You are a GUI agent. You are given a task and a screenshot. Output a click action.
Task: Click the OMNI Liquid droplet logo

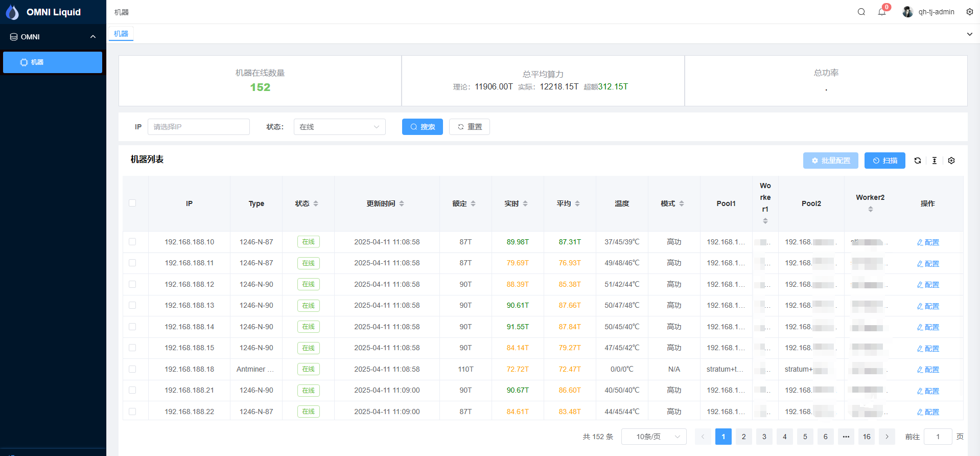[12, 12]
